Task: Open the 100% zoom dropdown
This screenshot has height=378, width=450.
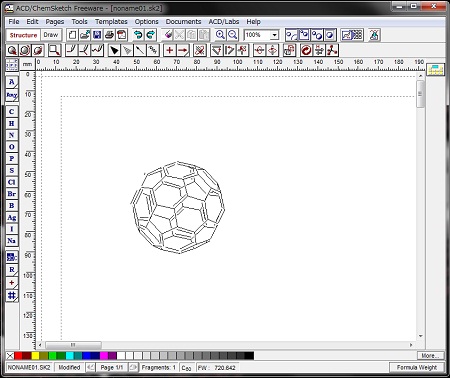Action: point(274,35)
